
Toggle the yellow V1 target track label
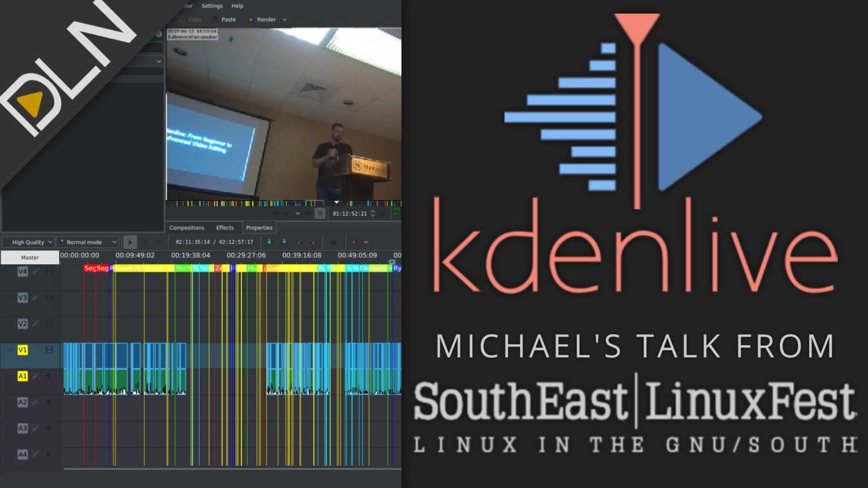pos(23,350)
